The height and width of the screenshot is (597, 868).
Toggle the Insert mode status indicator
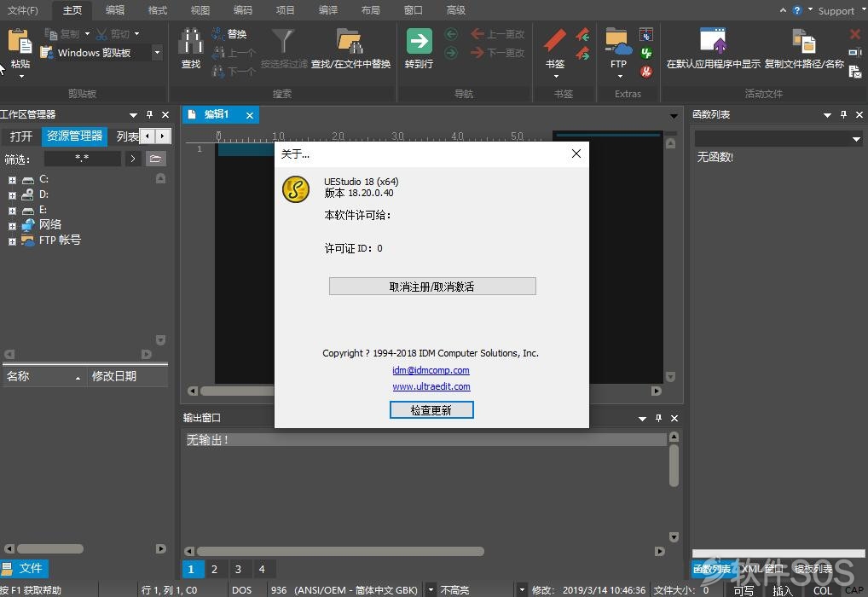click(x=782, y=591)
